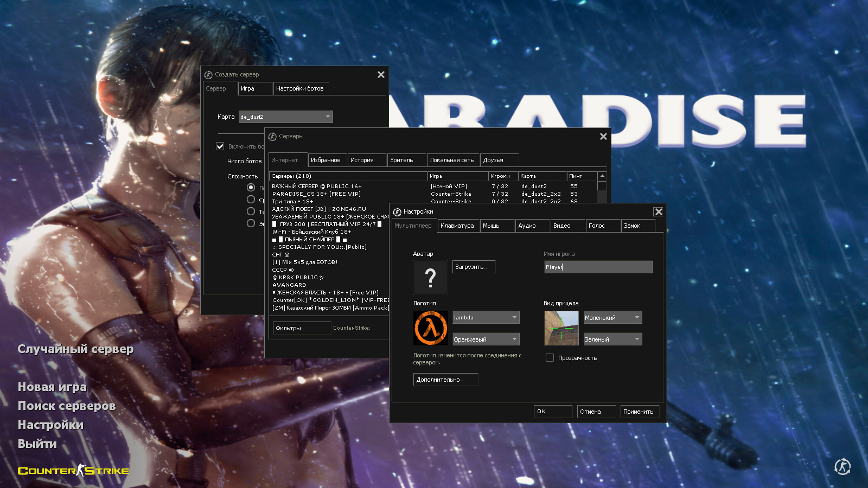868x488 pixels.
Task: Select the first difficulty radio button
Action: (251, 188)
